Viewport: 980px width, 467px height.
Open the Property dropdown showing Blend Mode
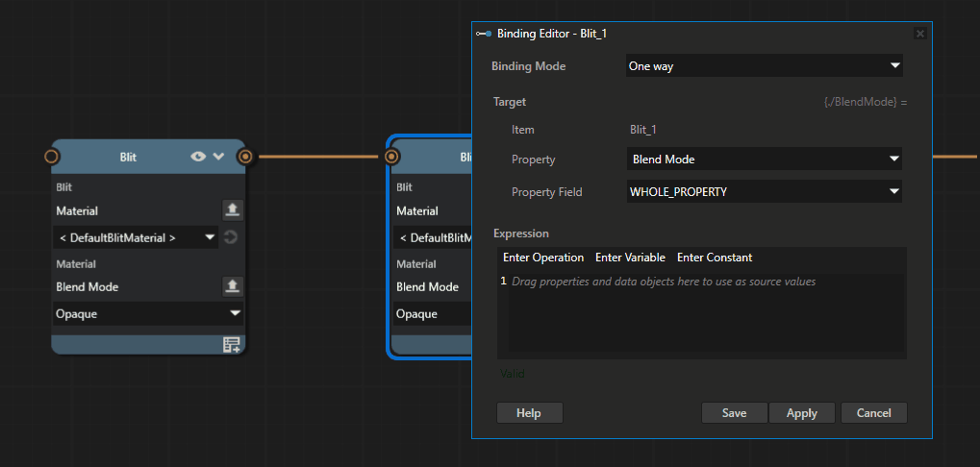click(x=764, y=160)
